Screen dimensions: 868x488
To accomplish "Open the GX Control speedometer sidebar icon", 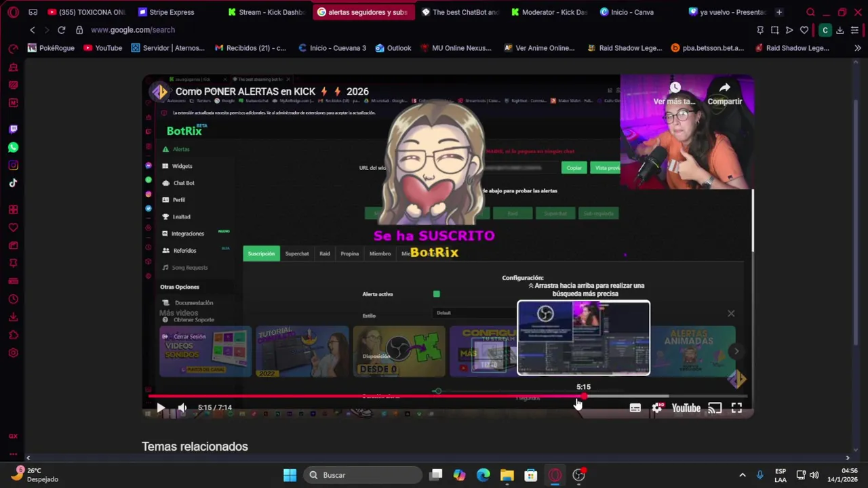I will tap(13, 49).
